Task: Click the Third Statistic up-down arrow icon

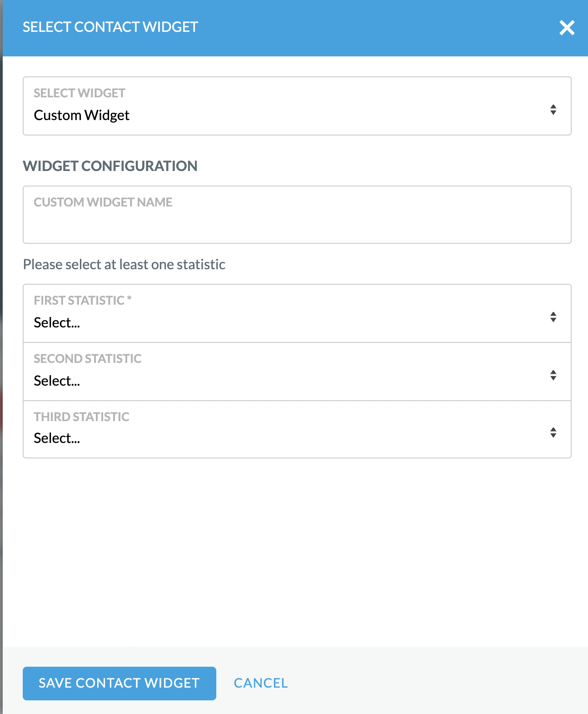Action: 553,432
